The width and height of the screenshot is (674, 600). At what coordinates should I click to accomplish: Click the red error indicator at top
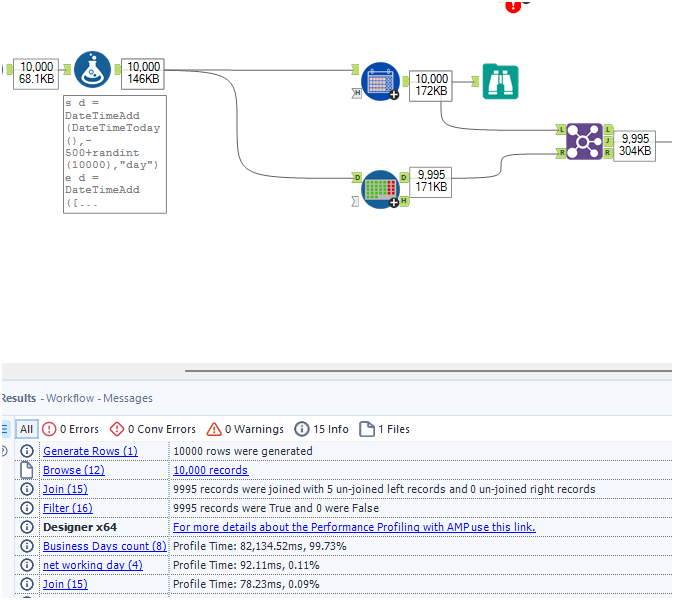click(x=513, y=6)
